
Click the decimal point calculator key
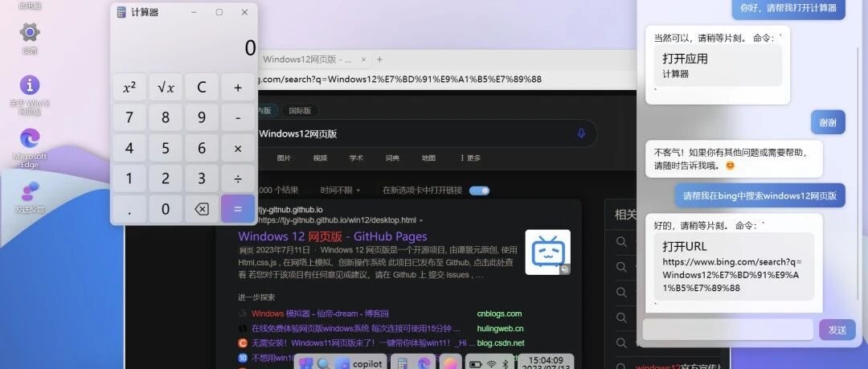[129, 209]
